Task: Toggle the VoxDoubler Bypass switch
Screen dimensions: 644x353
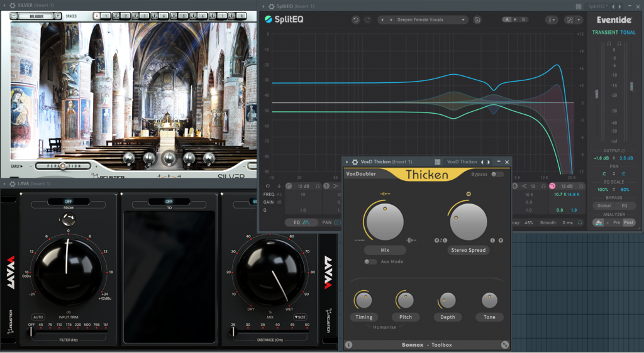Action: point(497,174)
